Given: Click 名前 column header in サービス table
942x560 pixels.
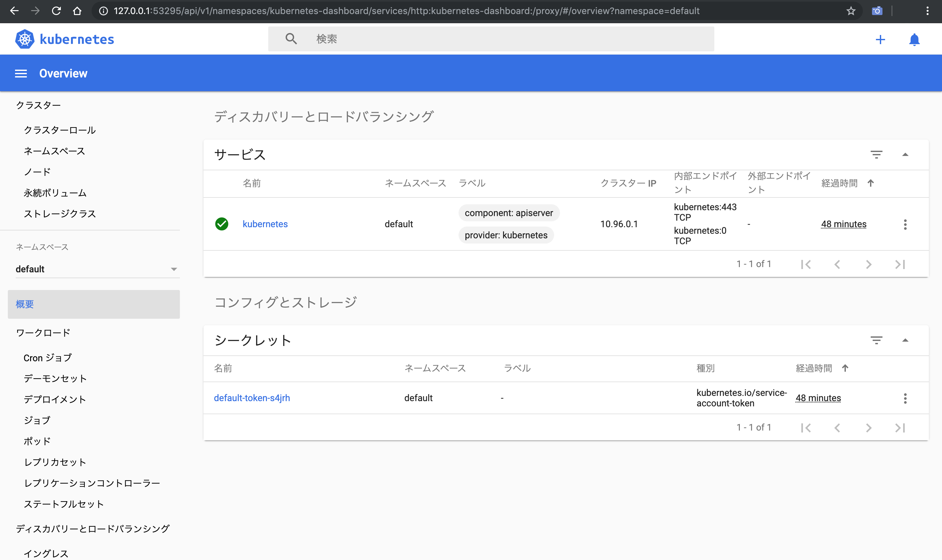Looking at the screenshot, I should [252, 183].
